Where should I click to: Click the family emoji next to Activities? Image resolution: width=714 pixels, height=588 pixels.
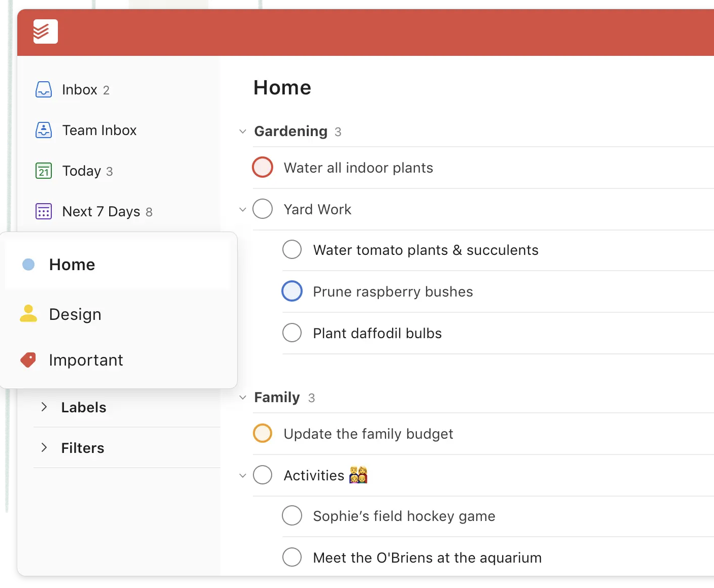tap(358, 475)
